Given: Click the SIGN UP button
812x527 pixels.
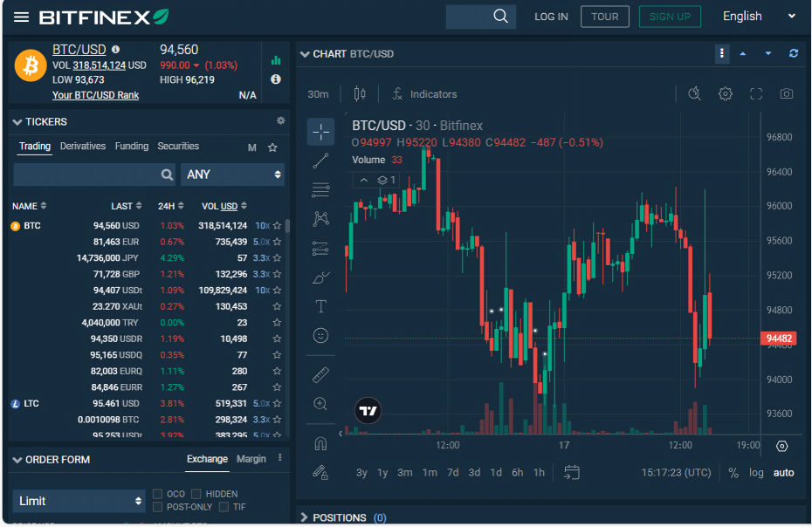Looking at the screenshot, I should pyautogui.click(x=670, y=17).
